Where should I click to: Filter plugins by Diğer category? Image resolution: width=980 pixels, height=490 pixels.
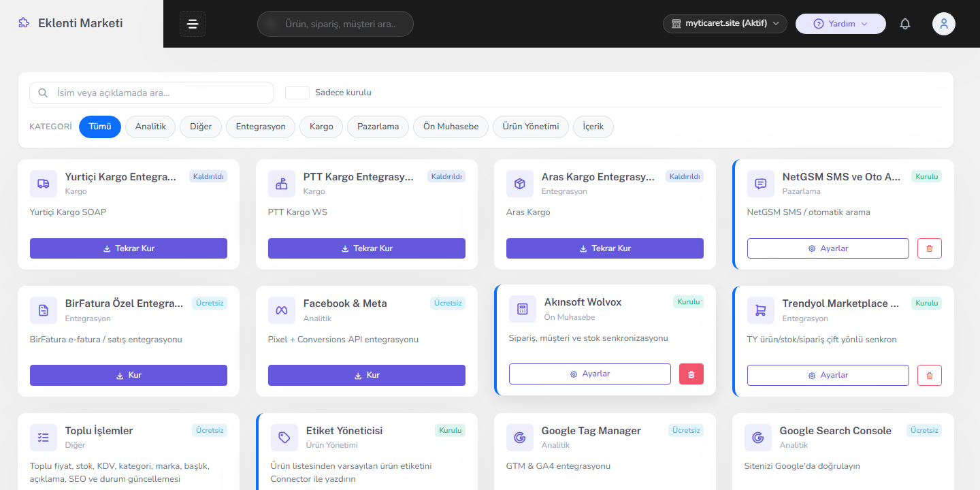pos(201,127)
